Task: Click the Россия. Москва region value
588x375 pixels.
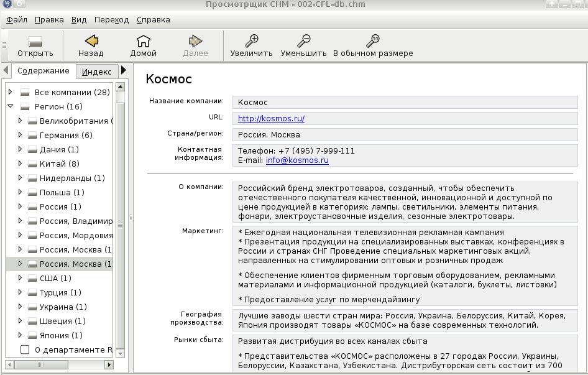Action: (269, 135)
